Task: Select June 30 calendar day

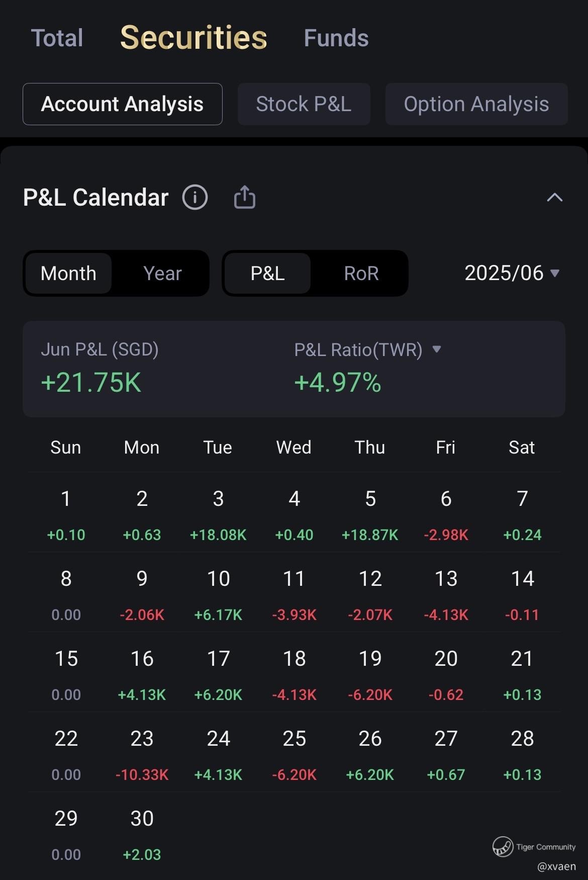Action: [x=142, y=835]
